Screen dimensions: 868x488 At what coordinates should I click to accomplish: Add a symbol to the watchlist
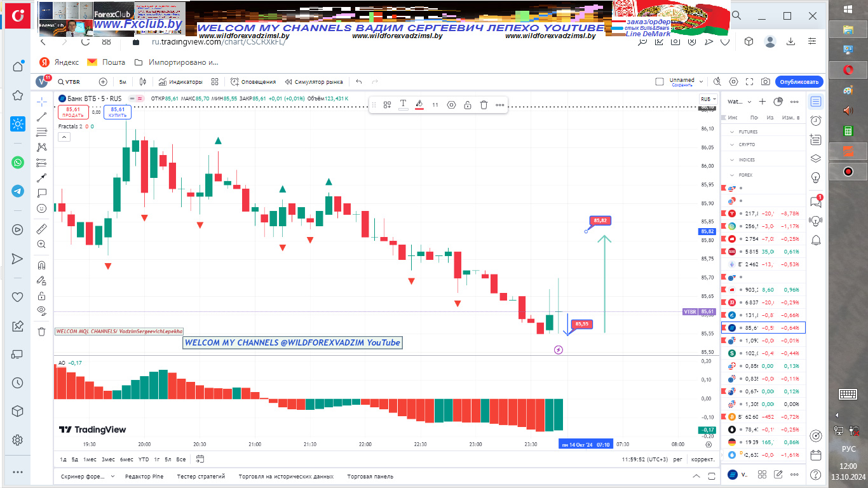pyautogui.click(x=763, y=102)
